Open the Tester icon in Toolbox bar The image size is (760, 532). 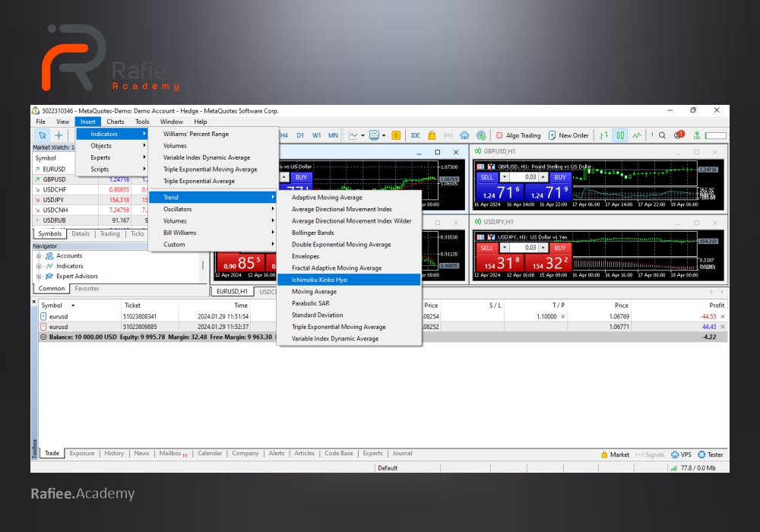pos(710,454)
